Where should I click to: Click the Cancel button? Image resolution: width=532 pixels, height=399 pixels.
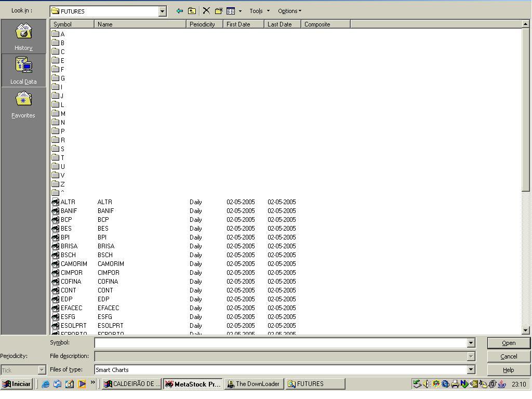(x=509, y=356)
